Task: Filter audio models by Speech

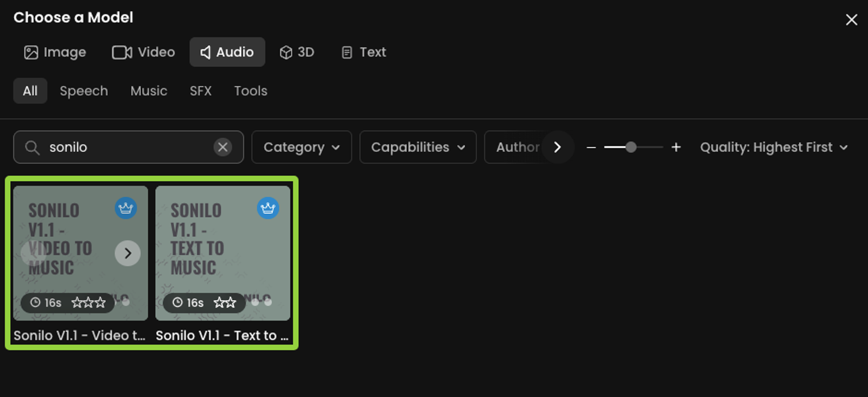Action: (x=84, y=91)
